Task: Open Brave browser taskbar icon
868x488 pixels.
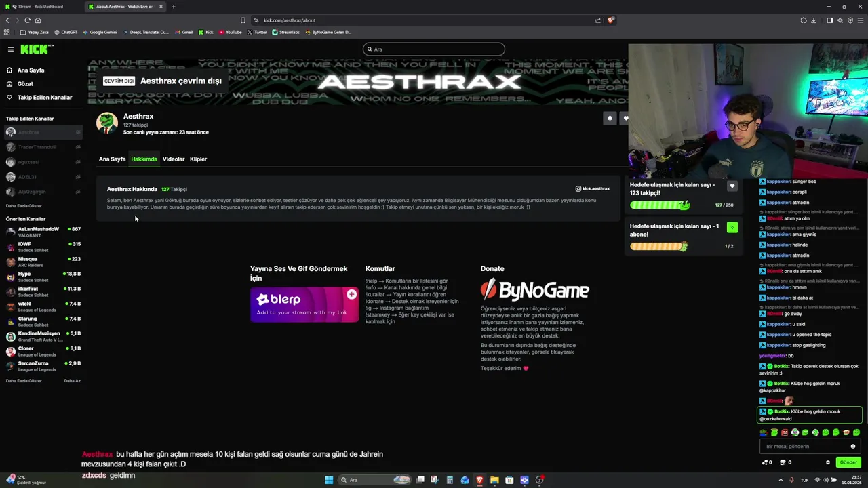Action: (x=479, y=480)
